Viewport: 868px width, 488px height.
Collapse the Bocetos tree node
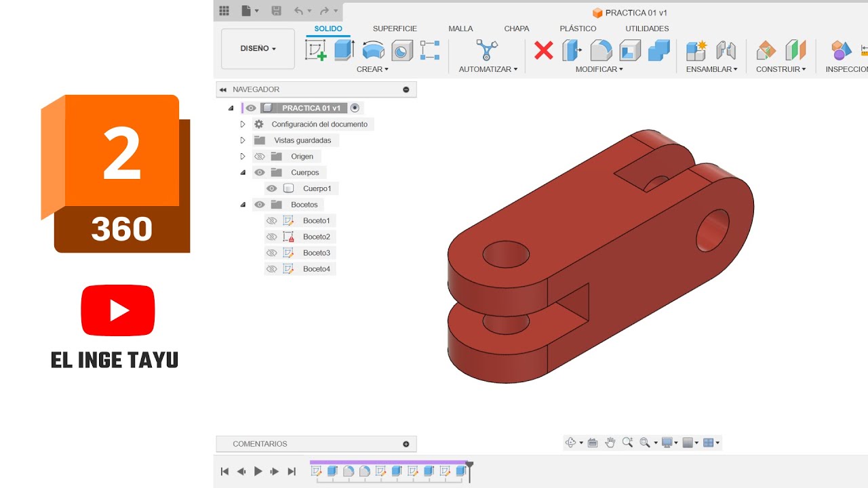[x=243, y=205]
